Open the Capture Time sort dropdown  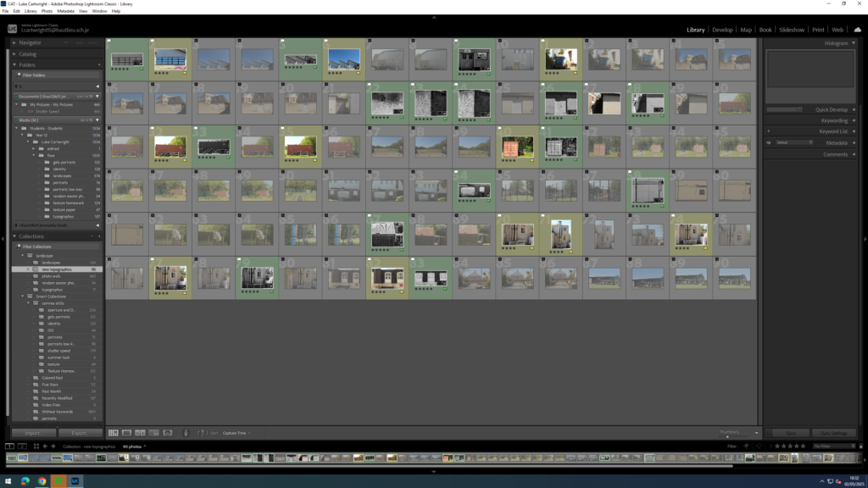(x=236, y=433)
